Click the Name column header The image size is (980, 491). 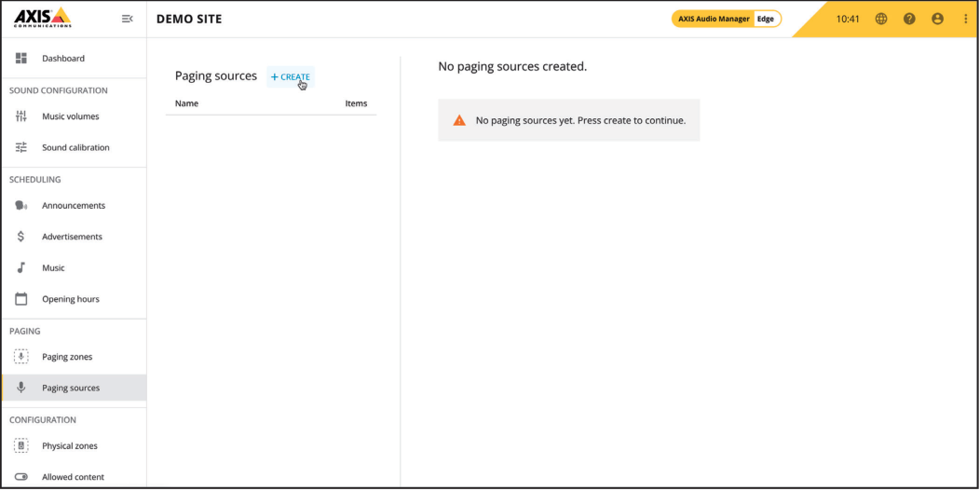(186, 103)
